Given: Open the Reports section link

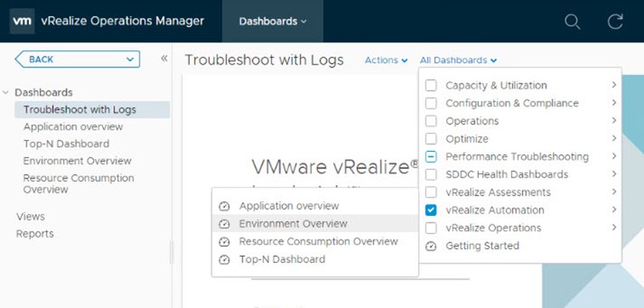Looking at the screenshot, I should [x=35, y=234].
